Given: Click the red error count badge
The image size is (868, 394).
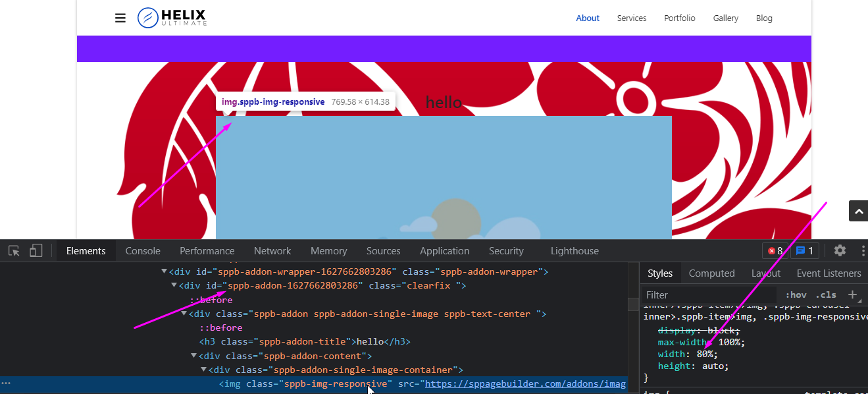Looking at the screenshot, I should click(x=775, y=251).
